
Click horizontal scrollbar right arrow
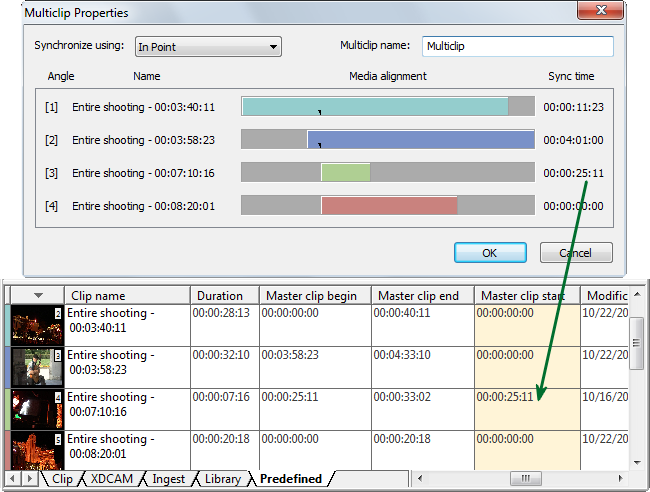620,479
